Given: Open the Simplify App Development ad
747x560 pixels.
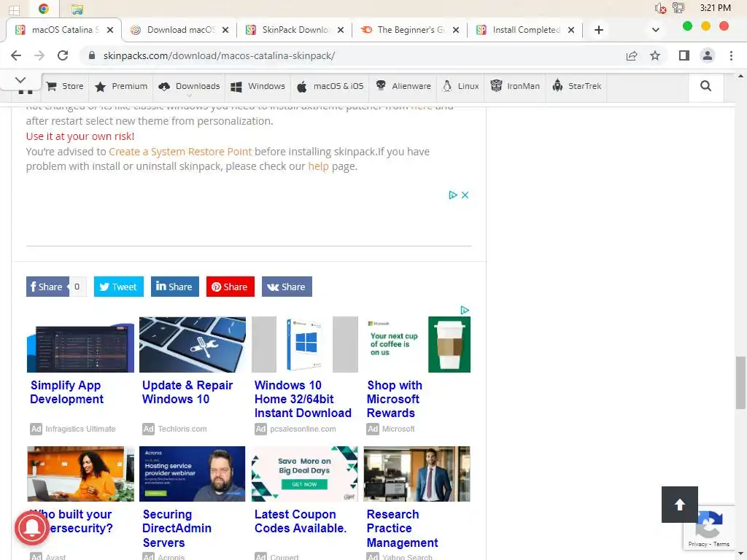Looking at the screenshot, I should (x=66, y=392).
